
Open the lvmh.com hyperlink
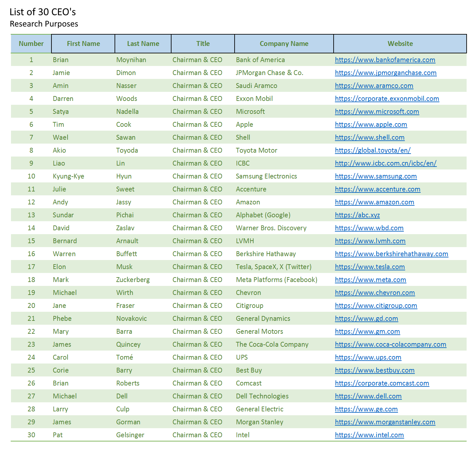370,241
